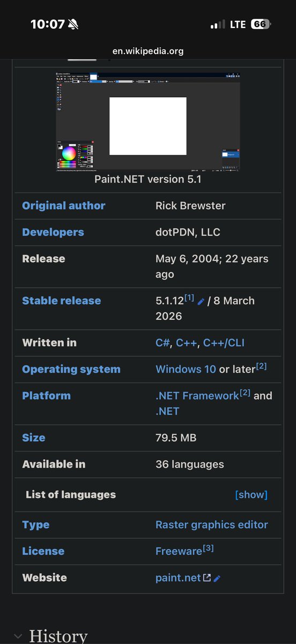Open citation [3] next to Freeware

[x=209, y=548]
